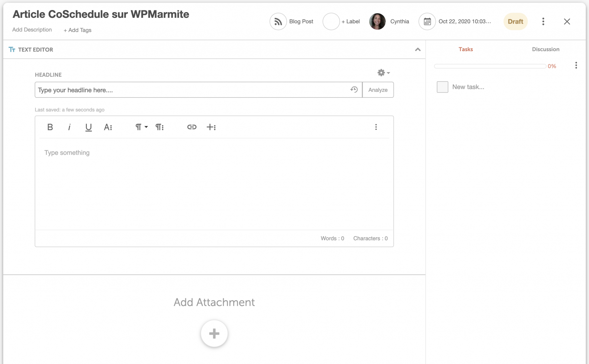
Task: Open insert more options plus icon
Action: (x=211, y=127)
